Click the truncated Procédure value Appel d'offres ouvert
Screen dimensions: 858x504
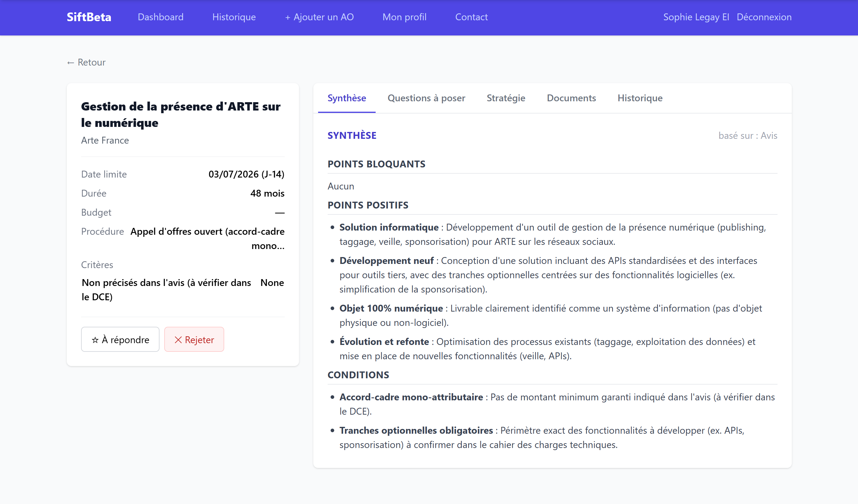(207, 238)
